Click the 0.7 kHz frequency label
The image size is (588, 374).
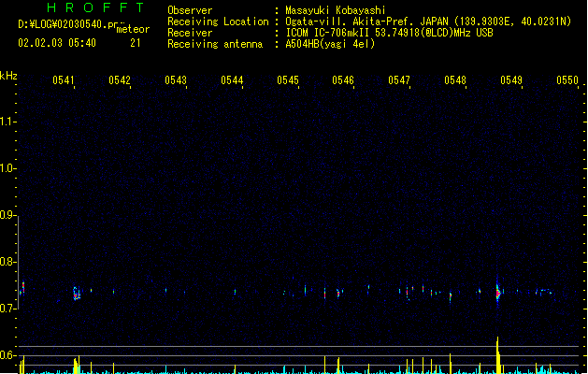(7, 309)
